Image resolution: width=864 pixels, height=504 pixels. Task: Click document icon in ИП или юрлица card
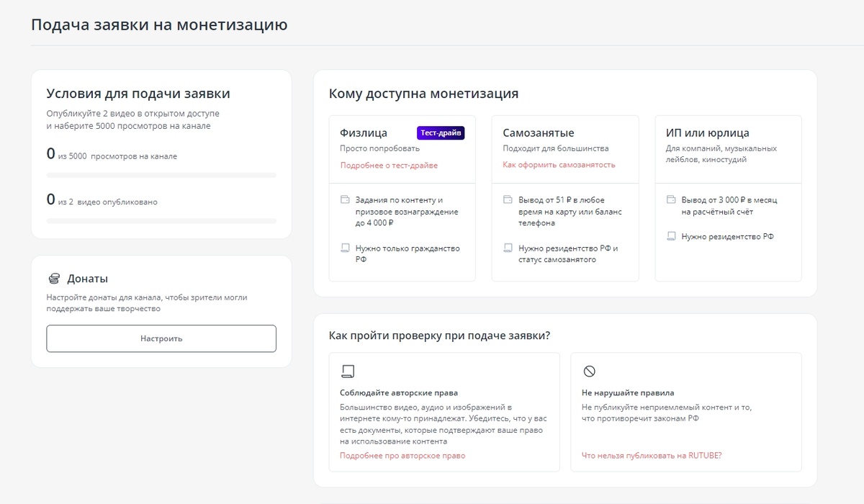click(672, 236)
